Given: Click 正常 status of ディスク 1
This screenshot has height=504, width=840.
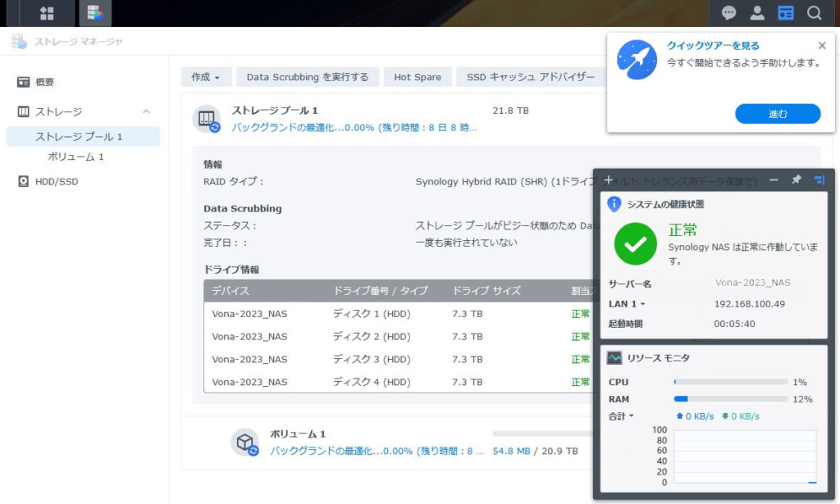Looking at the screenshot, I should pos(580,314).
